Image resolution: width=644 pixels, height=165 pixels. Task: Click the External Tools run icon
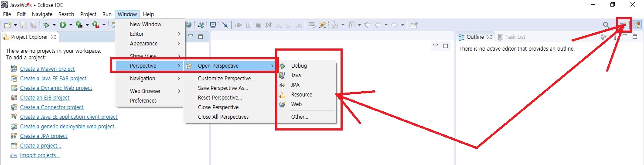click(95, 25)
